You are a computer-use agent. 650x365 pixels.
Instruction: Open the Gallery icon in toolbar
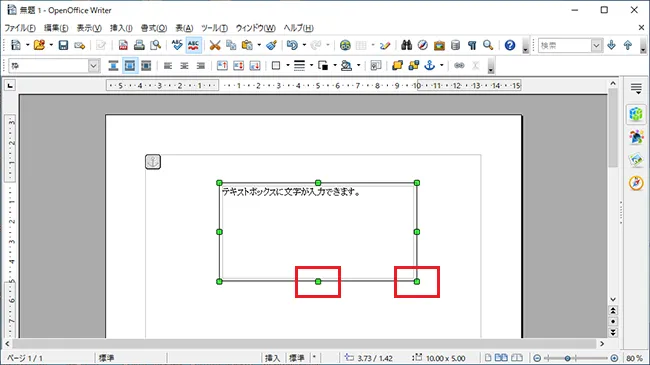tap(439, 45)
